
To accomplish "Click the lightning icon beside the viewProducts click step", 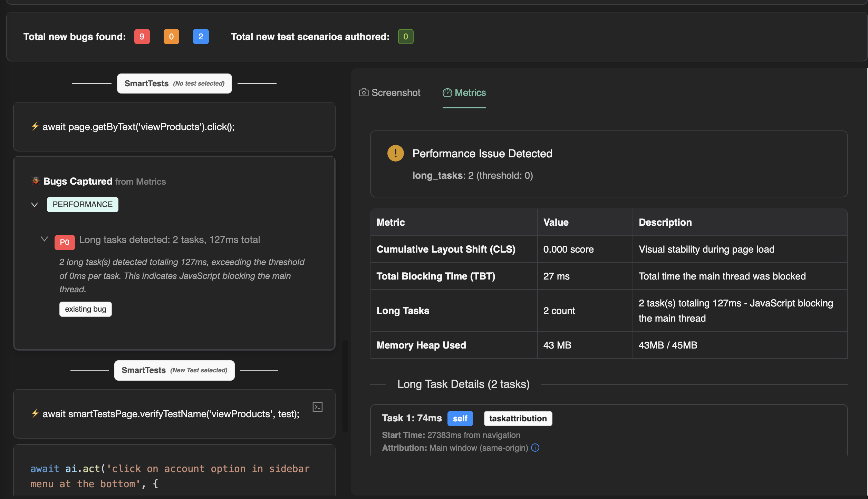I will [x=35, y=127].
